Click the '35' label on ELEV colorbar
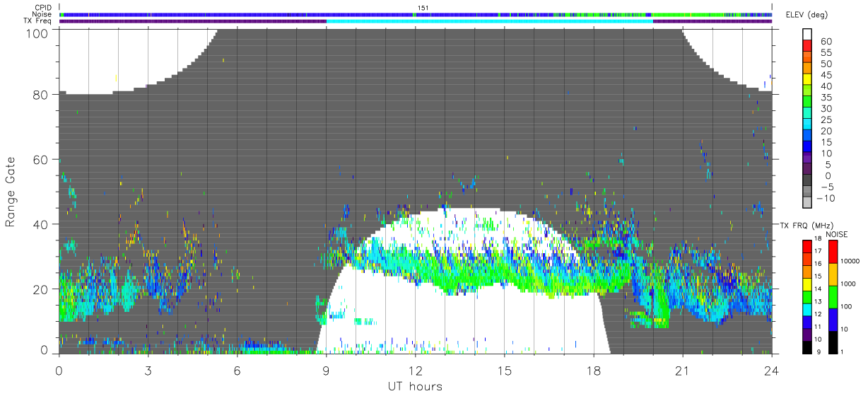 (827, 98)
